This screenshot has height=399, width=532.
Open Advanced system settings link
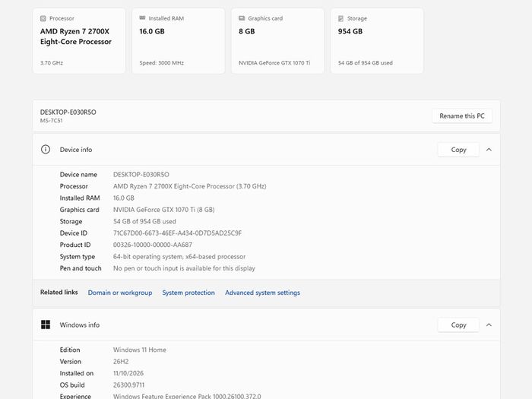click(263, 293)
